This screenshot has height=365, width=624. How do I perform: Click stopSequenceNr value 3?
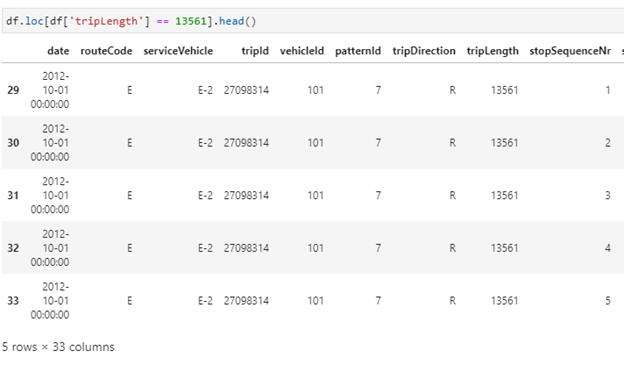click(608, 195)
